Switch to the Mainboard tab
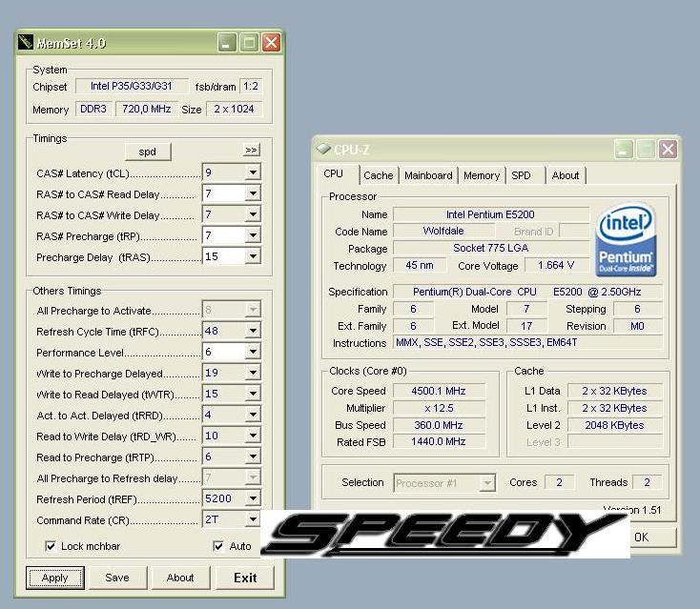 pyautogui.click(x=428, y=175)
